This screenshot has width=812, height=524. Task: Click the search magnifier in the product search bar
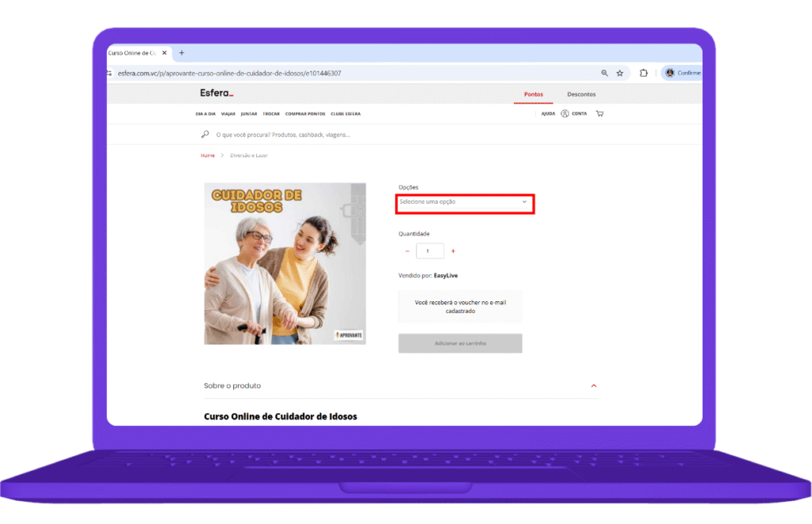(x=205, y=135)
